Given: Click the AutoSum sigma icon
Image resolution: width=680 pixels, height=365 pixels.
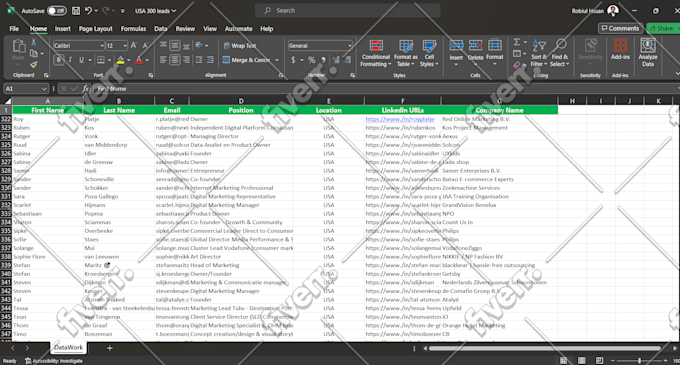Looking at the screenshot, I should [517, 42].
